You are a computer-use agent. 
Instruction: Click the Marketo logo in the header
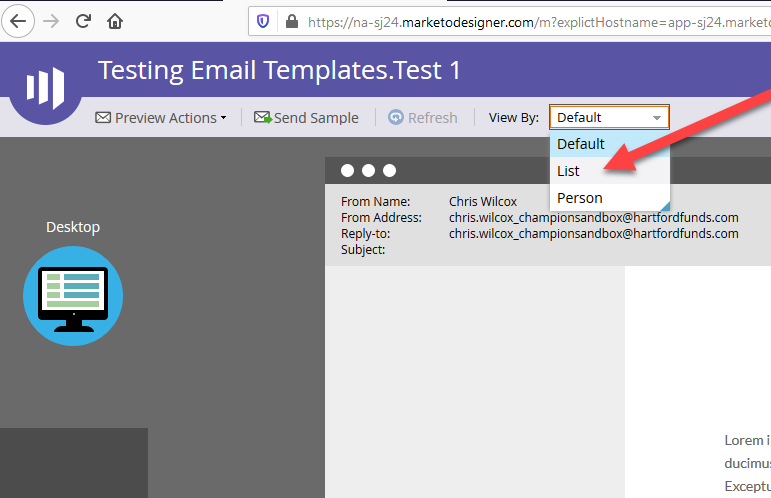(x=44, y=87)
